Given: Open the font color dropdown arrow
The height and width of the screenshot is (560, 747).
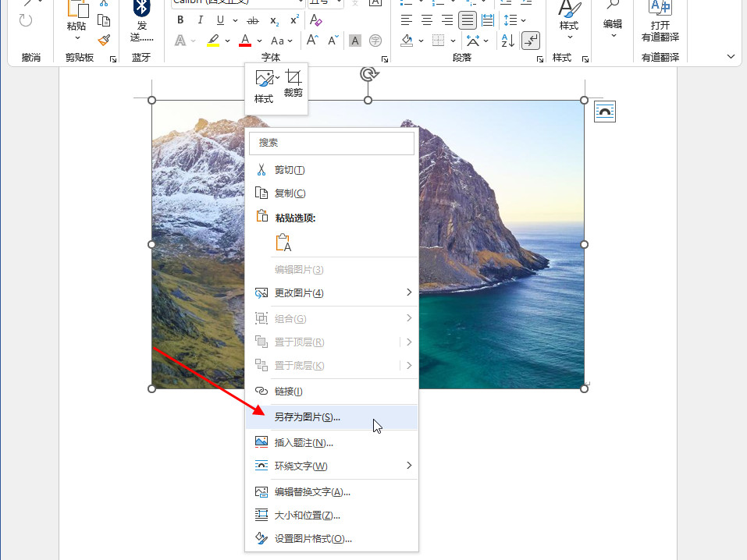Looking at the screenshot, I should 259,41.
